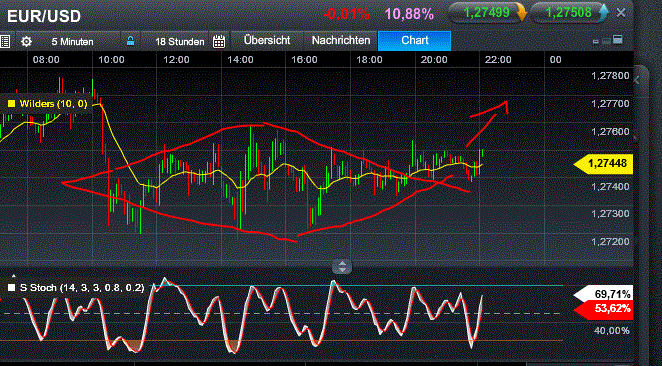Toggle the blue padlock icon
The height and width of the screenshot is (366, 662).
pos(130,41)
